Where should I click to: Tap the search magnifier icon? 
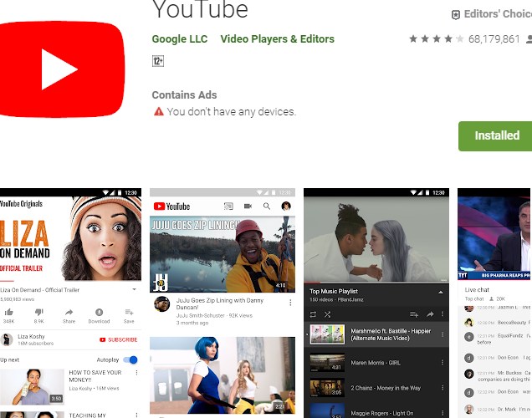[x=267, y=206]
